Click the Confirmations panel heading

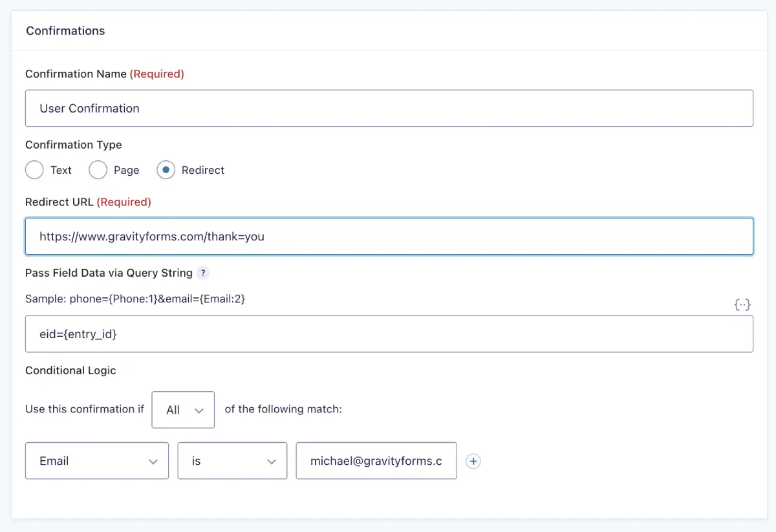(65, 31)
